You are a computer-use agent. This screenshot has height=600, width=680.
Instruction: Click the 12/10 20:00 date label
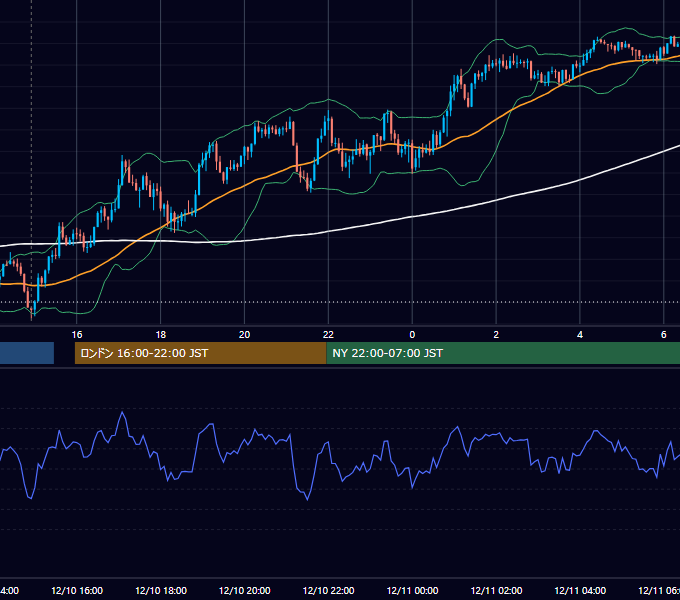point(245,590)
